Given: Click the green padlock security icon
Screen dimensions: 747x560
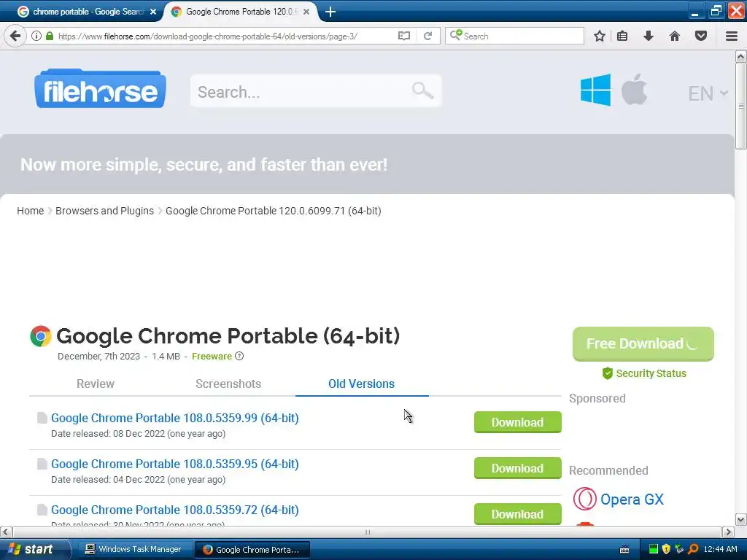Looking at the screenshot, I should point(49,36).
